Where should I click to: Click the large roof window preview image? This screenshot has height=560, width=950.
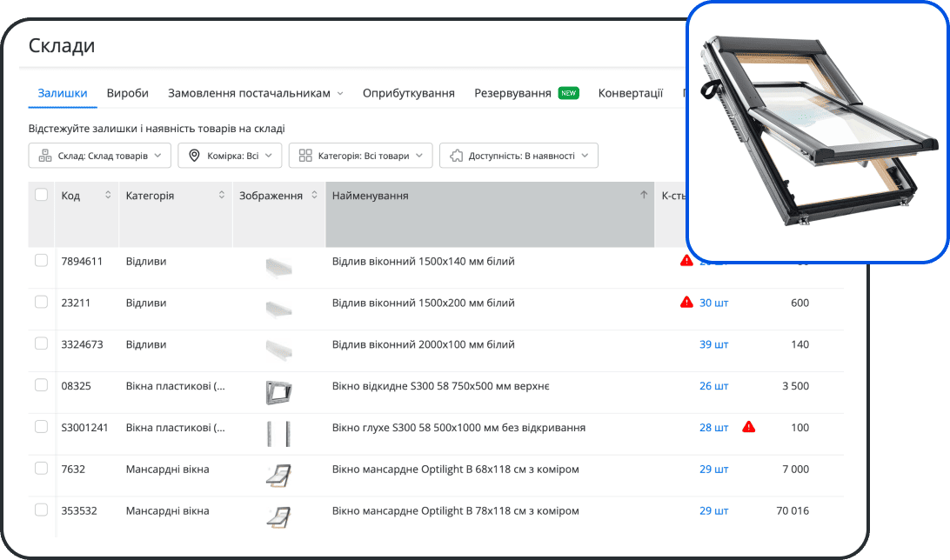[816, 130]
